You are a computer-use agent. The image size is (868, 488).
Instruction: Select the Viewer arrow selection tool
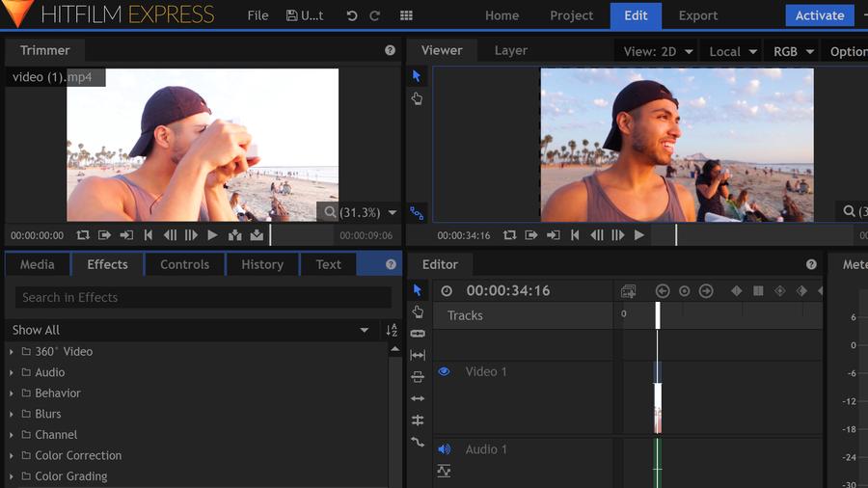[417, 76]
